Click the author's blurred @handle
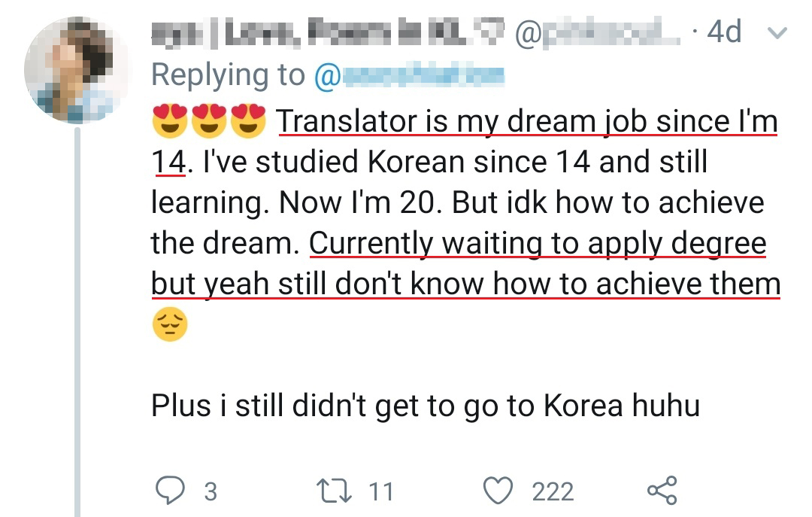Screen dimensions: 812x517 [594, 32]
